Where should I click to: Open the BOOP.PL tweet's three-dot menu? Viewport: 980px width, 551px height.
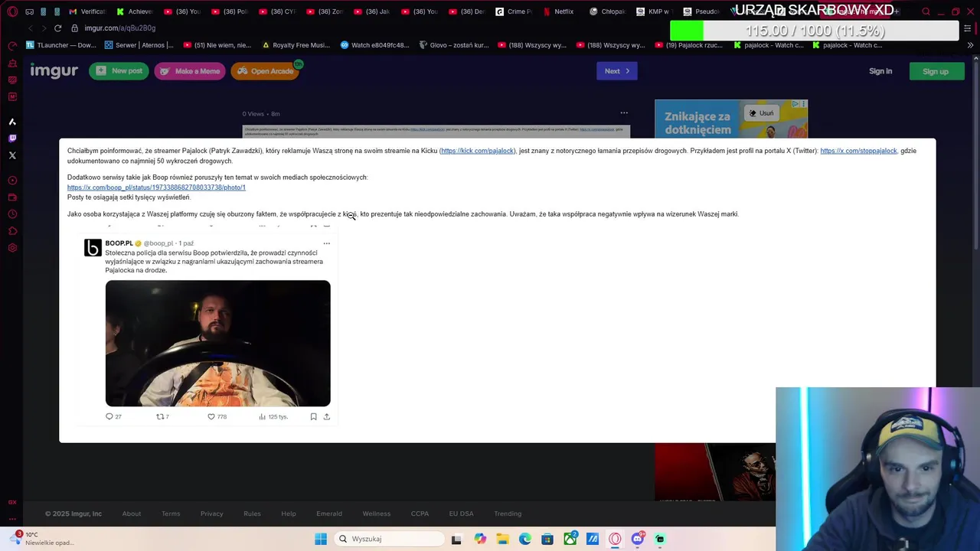(x=326, y=243)
